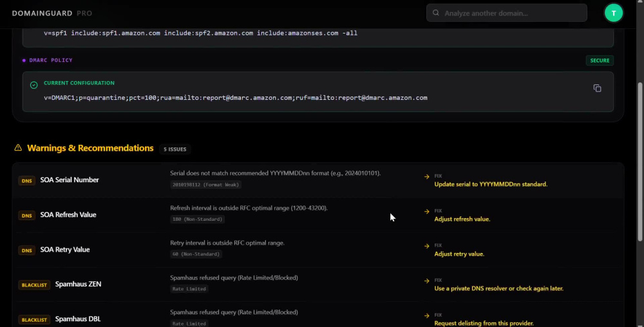Click the BLACKLIST tag on Spamhaus DBL
Image resolution: width=644 pixels, height=327 pixels.
(x=34, y=320)
